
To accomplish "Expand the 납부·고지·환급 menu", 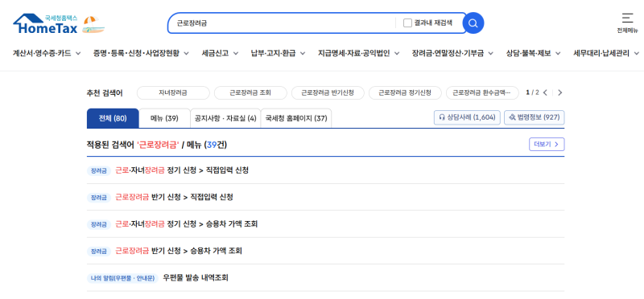I will (x=278, y=53).
